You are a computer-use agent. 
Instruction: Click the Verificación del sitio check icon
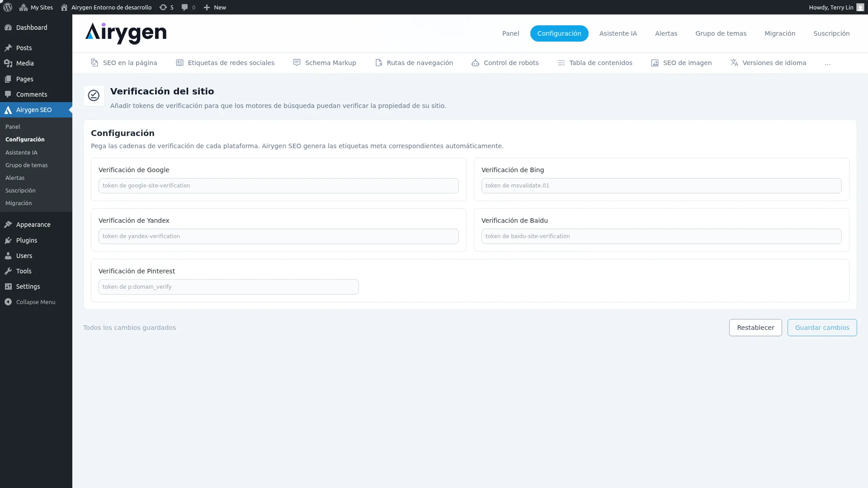tap(94, 95)
